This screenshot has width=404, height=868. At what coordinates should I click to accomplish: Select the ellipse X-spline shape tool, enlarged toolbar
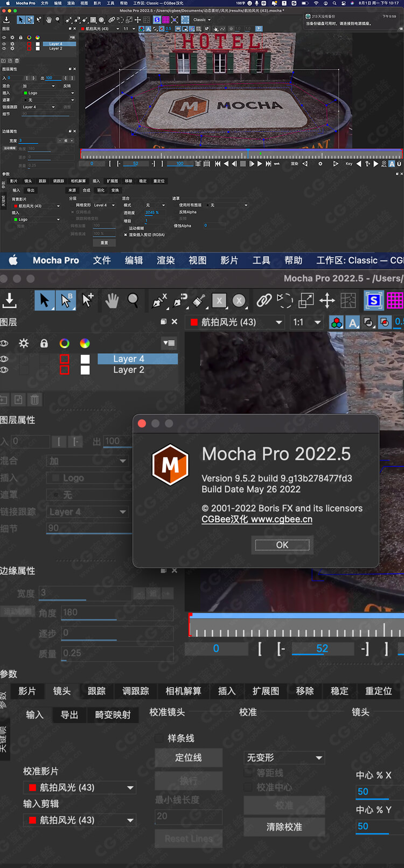[239, 300]
